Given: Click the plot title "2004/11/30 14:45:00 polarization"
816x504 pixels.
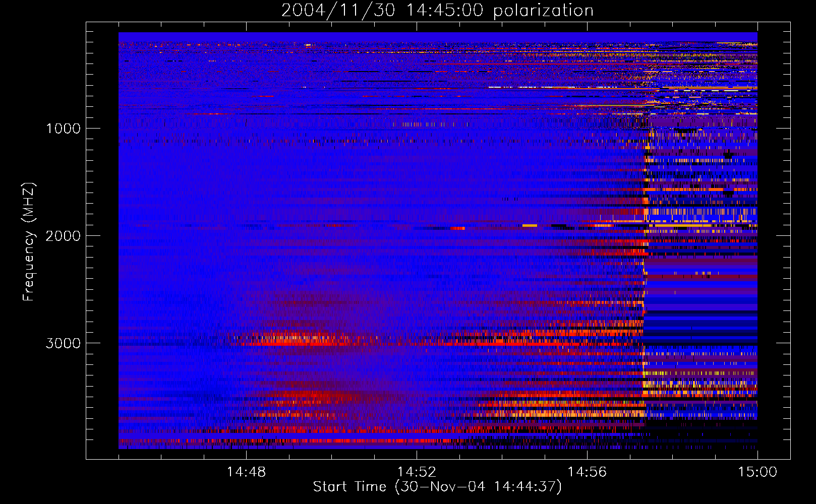Looking at the screenshot, I should coord(437,11).
